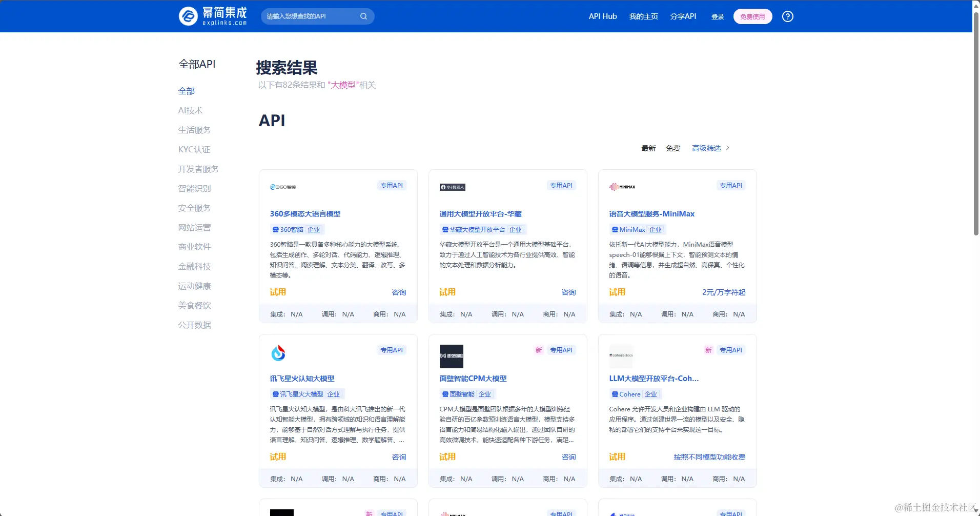Click the 面壁智能 black logo thumbnail
The image size is (980, 516).
pyautogui.click(x=452, y=356)
